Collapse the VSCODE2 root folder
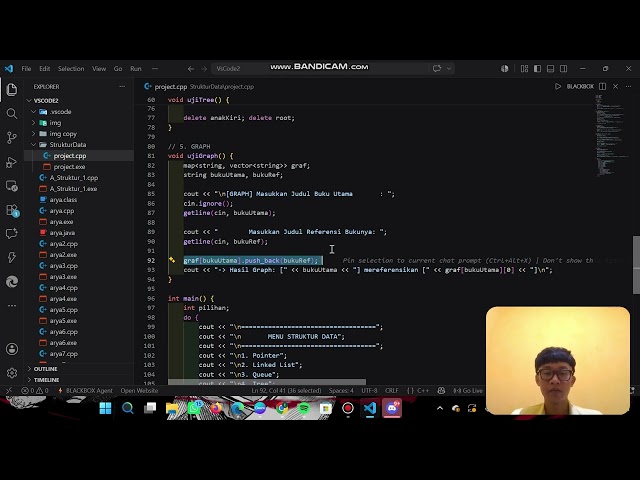The width and height of the screenshot is (640, 480). (x=29, y=100)
